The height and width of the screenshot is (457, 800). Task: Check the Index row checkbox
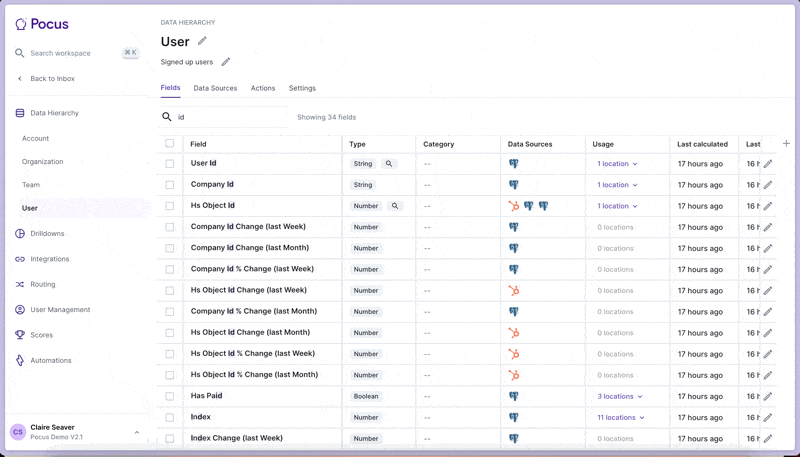(x=170, y=417)
